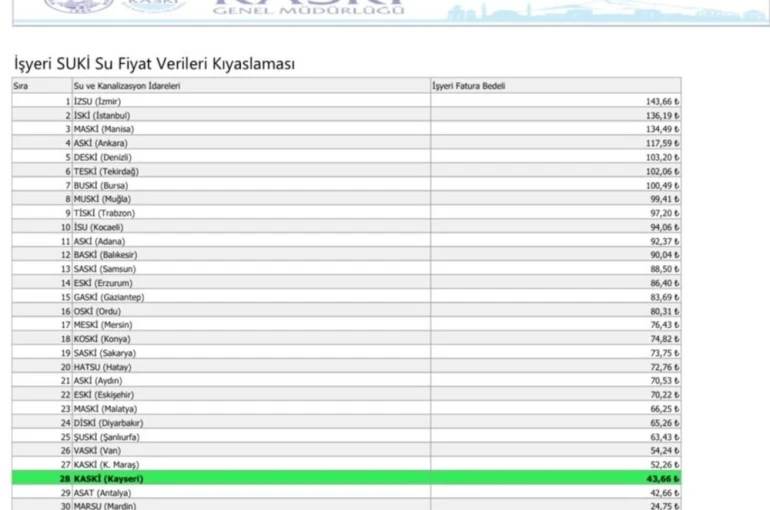Click the ASKİ (Ankara) cell
Viewport: 770px width, 510px height.
pyautogui.click(x=100, y=143)
